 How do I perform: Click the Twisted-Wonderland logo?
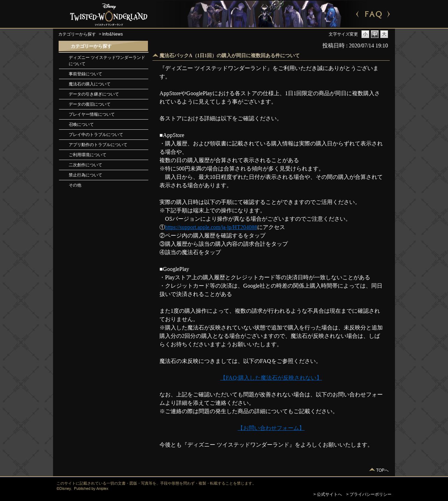pyautogui.click(x=109, y=15)
